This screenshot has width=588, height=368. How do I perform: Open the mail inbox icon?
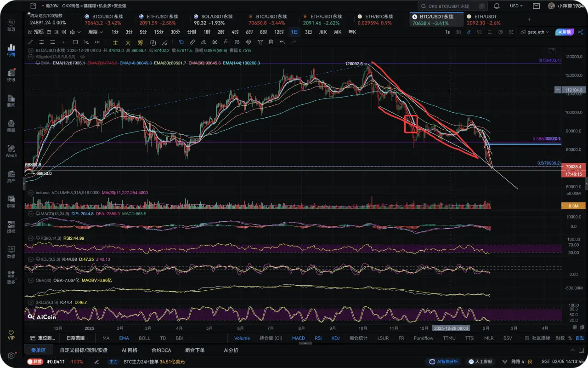coord(536,6)
